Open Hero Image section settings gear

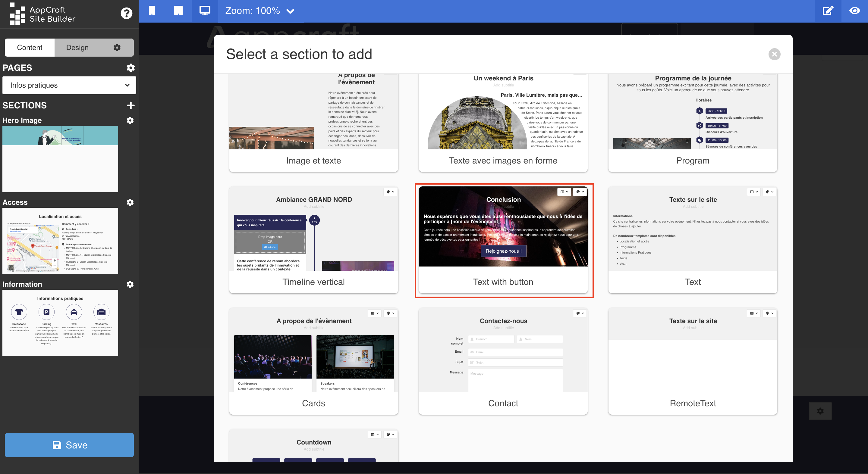[130, 120]
